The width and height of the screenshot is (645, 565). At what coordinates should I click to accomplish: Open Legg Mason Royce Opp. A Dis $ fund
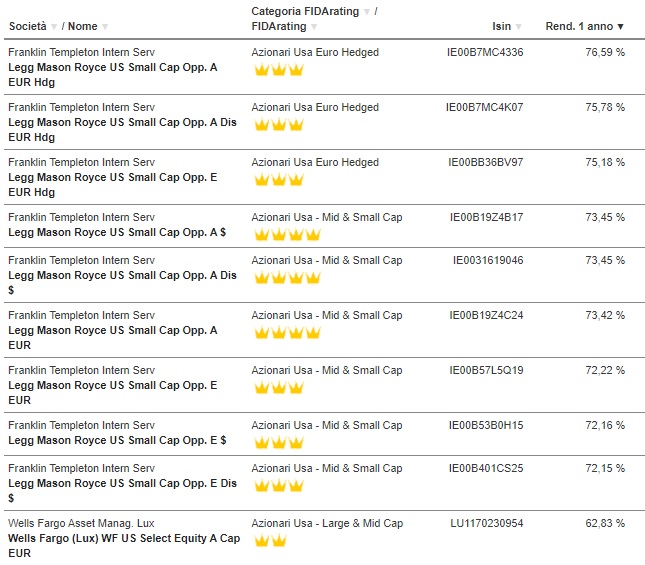point(122,282)
